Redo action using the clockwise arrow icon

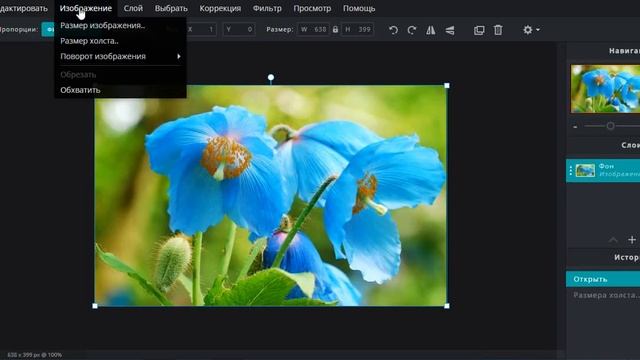pyautogui.click(x=412, y=30)
